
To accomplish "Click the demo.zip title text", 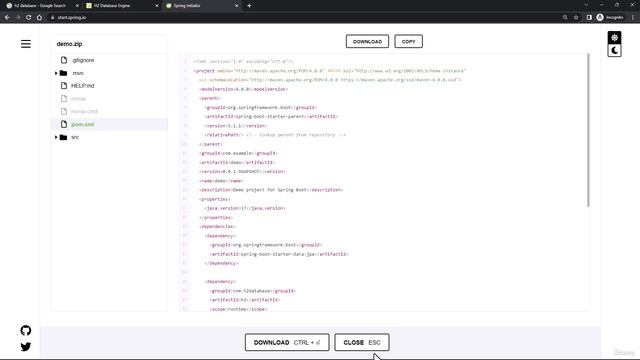I will tap(69, 44).
